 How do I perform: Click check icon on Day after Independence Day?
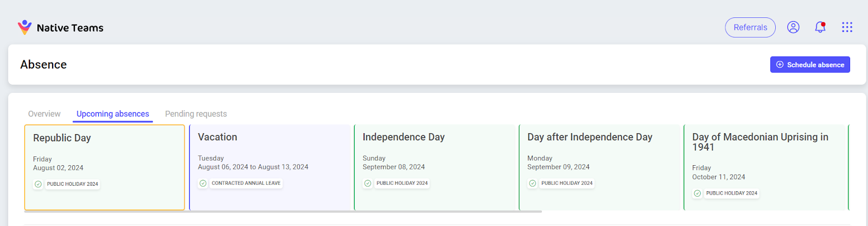click(x=533, y=183)
